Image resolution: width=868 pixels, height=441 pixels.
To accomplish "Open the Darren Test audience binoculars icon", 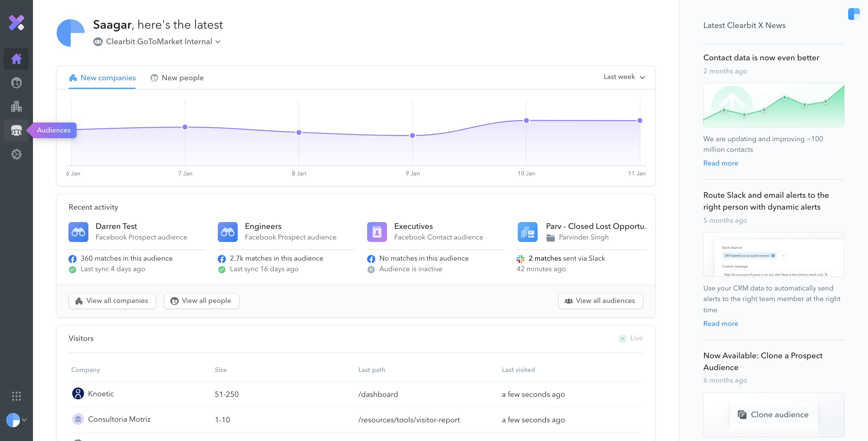I will (x=78, y=232).
